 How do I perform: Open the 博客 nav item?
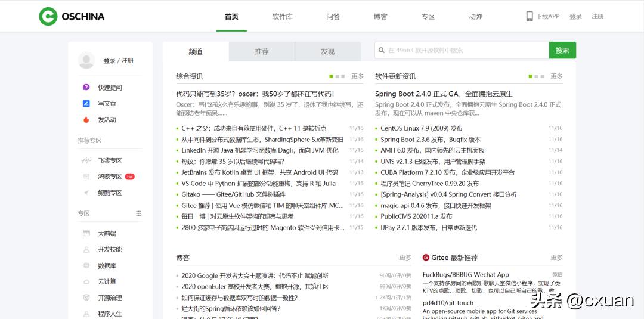[x=380, y=17]
